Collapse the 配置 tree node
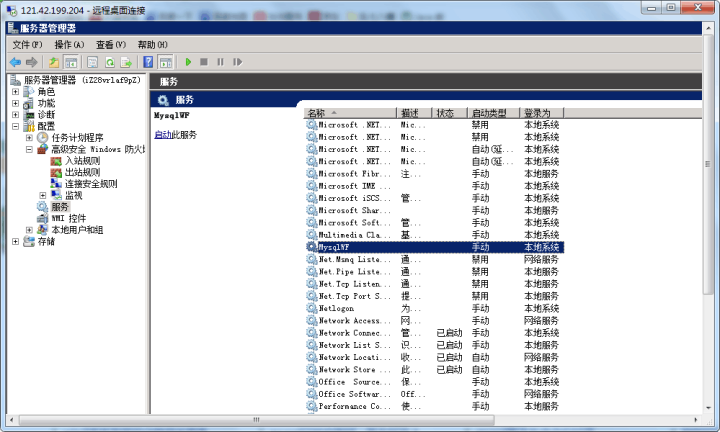 15,126
